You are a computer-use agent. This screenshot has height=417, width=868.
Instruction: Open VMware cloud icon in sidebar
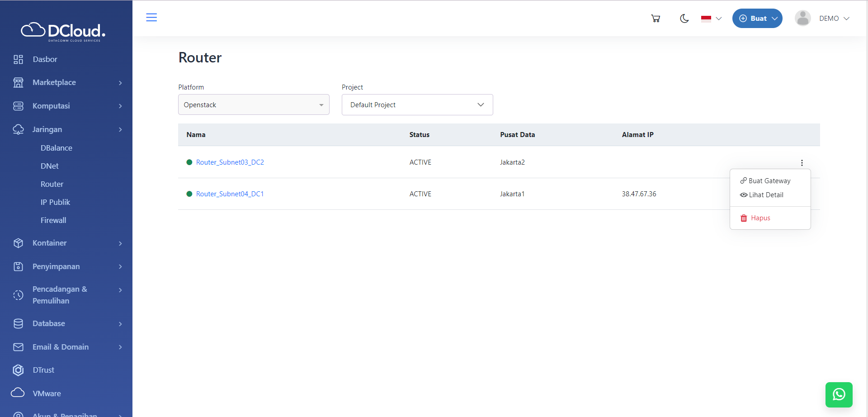pos(18,393)
